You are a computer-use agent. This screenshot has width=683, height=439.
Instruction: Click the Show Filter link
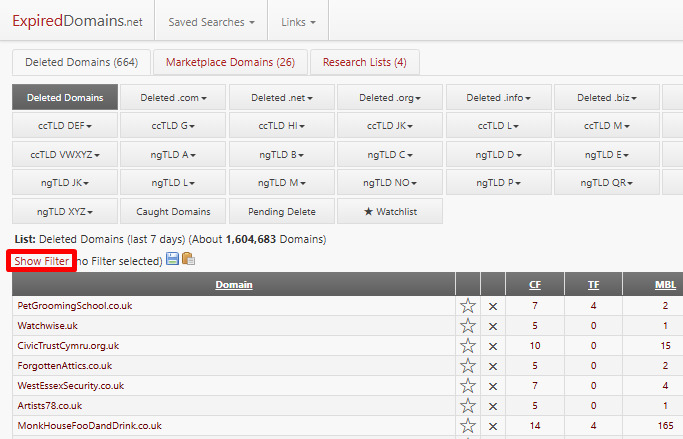pyautogui.click(x=42, y=261)
